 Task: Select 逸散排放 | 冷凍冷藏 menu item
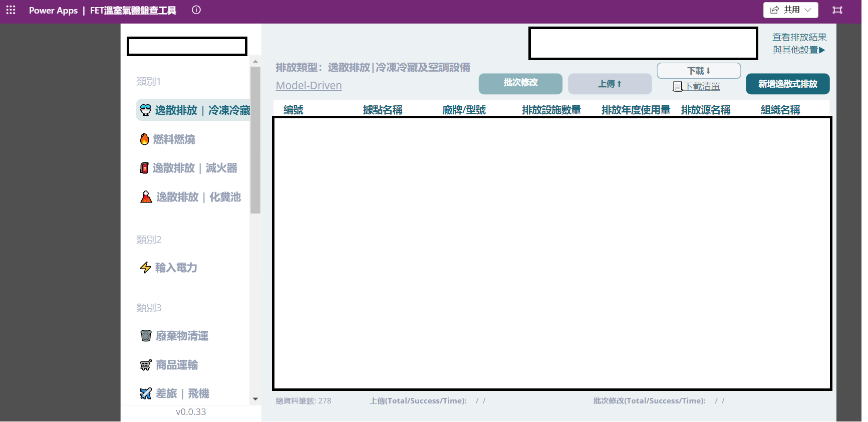coord(195,110)
